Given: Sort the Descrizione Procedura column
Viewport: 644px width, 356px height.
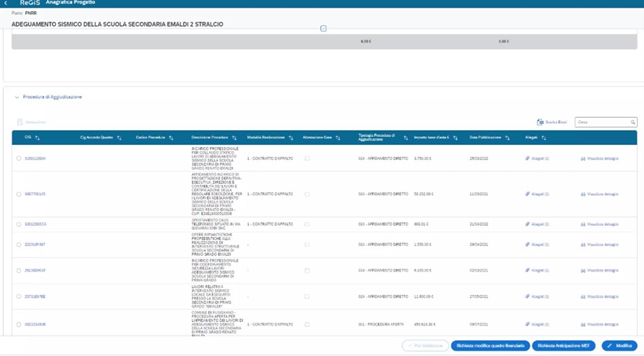Looking at the screenshot, I should [235, 138].
